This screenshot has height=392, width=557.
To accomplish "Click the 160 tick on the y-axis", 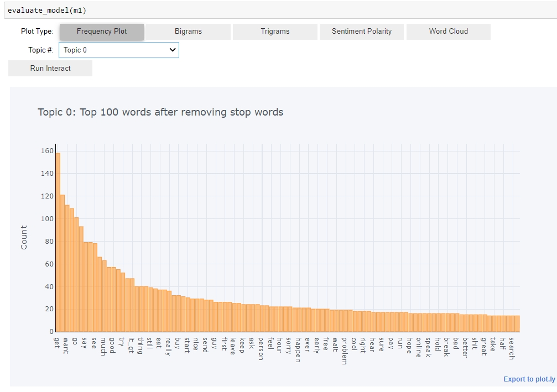I will tap(46, 151).
